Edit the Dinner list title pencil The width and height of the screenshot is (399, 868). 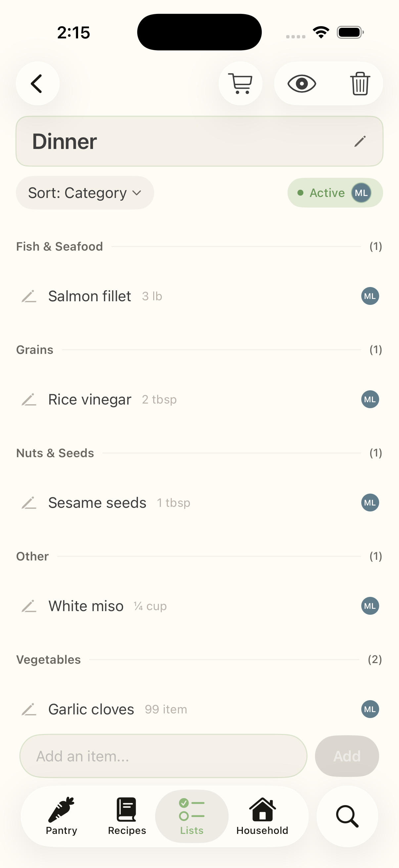pos(360,142)
